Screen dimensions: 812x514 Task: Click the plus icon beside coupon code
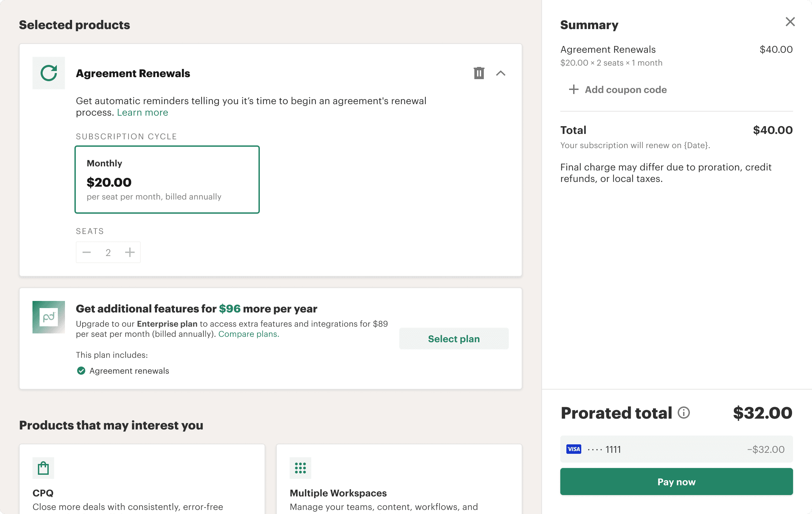click(573, 90)
